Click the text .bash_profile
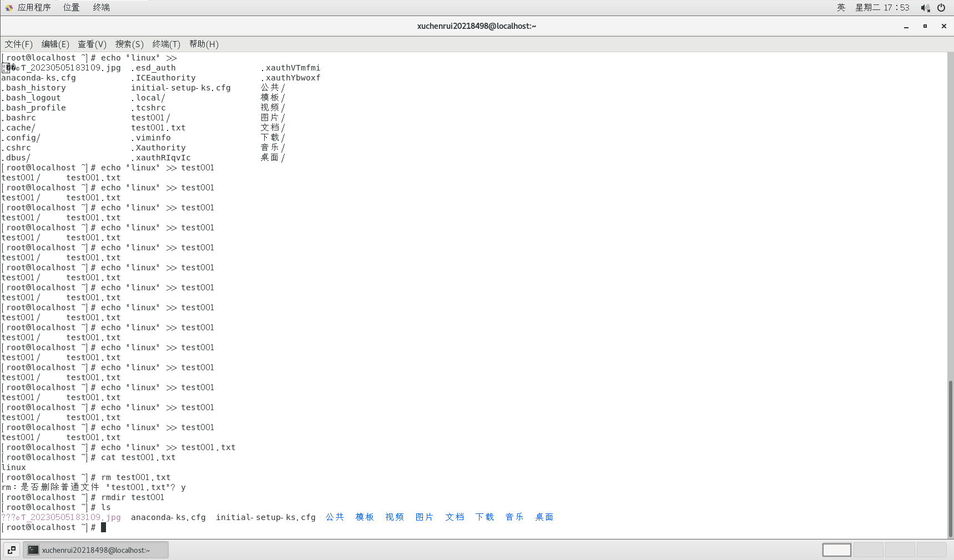The width and height of the screenshot is (954, 560). click(33, 108)
